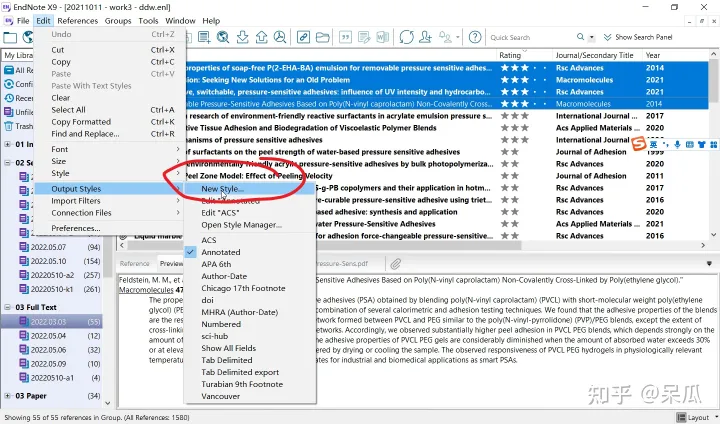Select the Chicago 17th Footnote style
The height and width of the screenshot is (424, 720).
tap(243, 288)
